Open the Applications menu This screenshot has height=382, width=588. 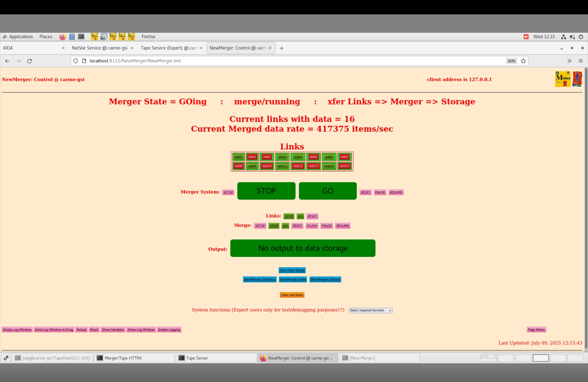tap(21, 37)
